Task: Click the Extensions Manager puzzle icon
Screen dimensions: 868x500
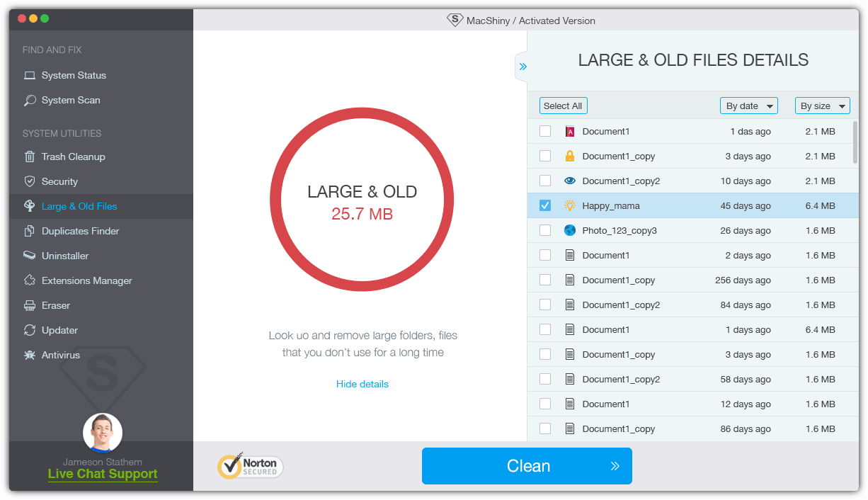Action: pos(30,280)
